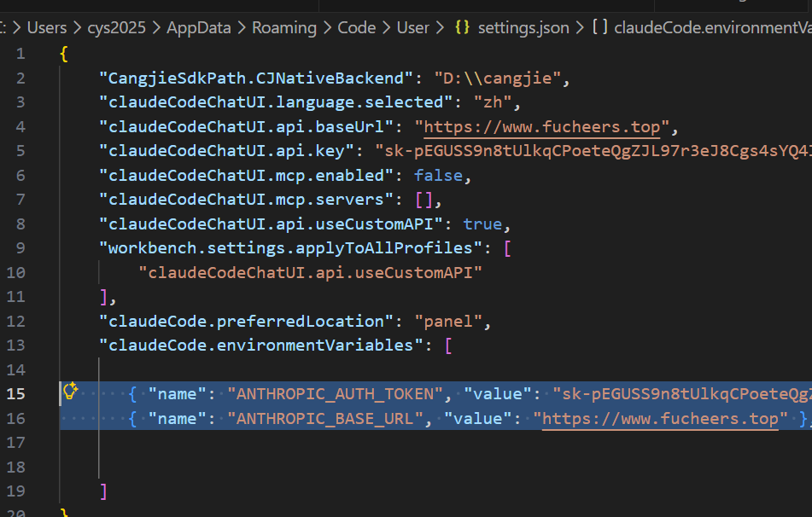Click the "panel" value
The height and width of the screenshot is (517, 812).
(x=448, y=322)
